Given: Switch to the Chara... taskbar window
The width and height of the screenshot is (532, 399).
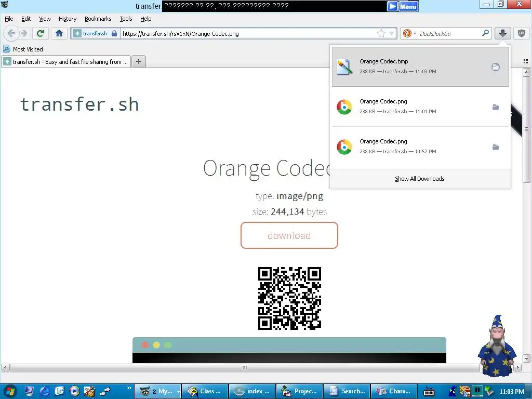Looking at the screenshot, I should (x=394, y=391).
